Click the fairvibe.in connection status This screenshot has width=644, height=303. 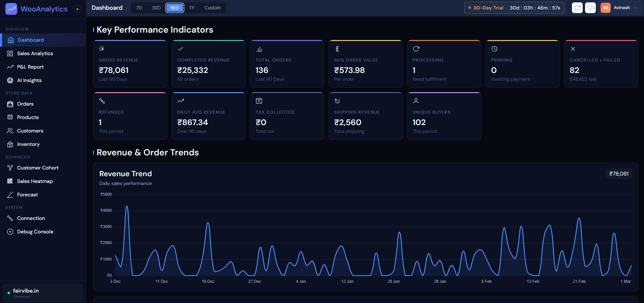click(x=25, y=293)
